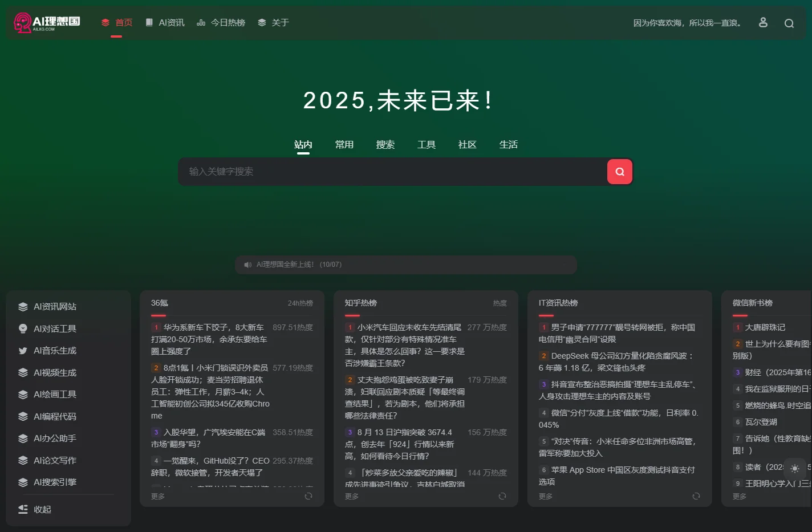Click the AI音乐生成 bird icon

[23, 351]
